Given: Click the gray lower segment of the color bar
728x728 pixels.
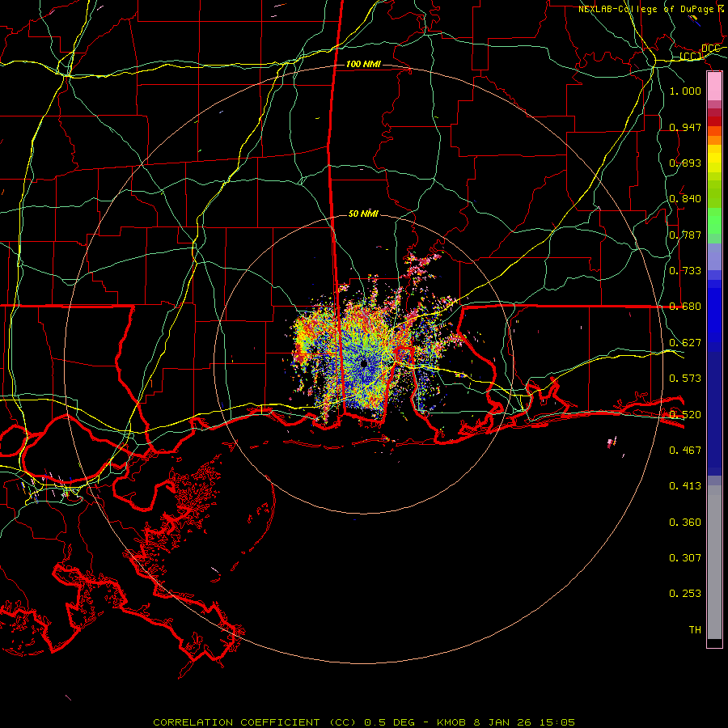Looking at the screenshot, I should pos(714,562).
